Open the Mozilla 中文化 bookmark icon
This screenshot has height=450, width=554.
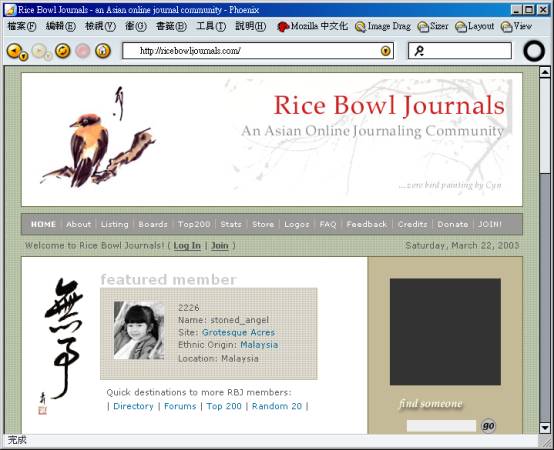pos(312,26)
